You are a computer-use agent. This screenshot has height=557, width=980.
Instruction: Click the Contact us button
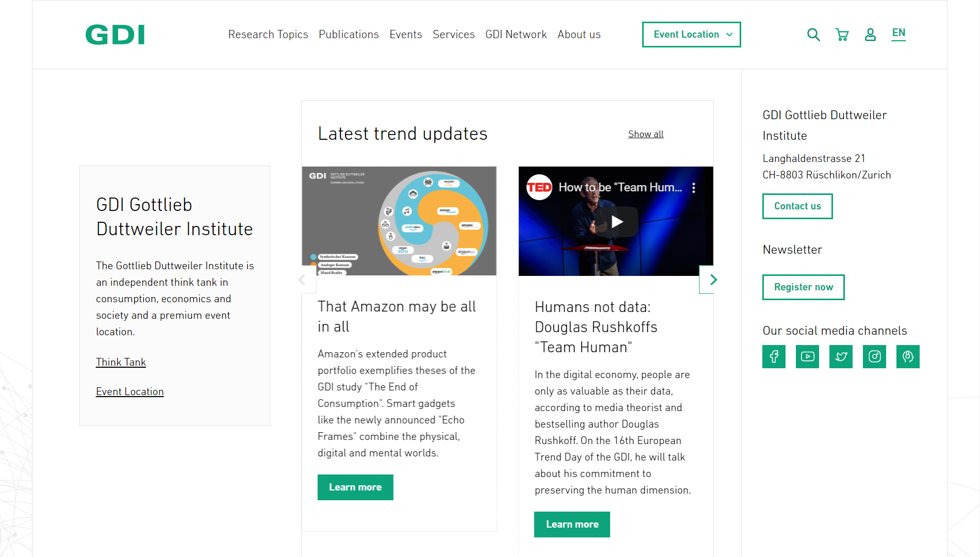pos(797,206)
